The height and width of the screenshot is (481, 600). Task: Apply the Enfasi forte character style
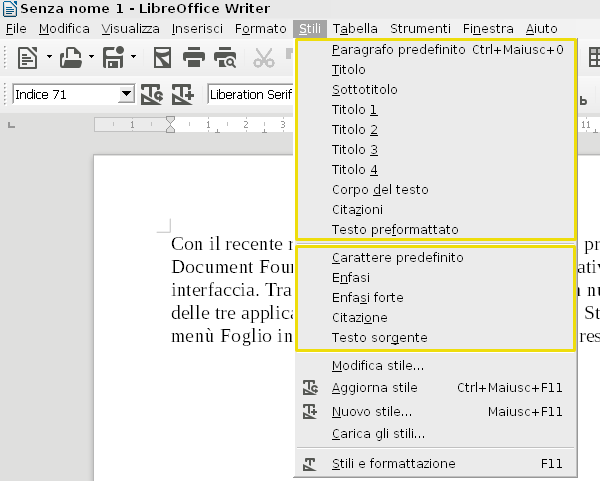pos(435,297)
